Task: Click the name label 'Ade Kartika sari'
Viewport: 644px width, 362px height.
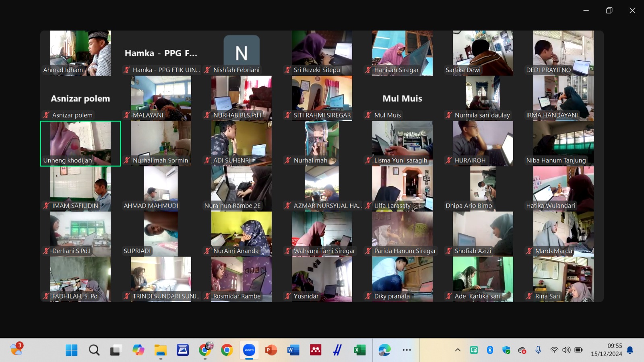Action: (x=477, y=296)
